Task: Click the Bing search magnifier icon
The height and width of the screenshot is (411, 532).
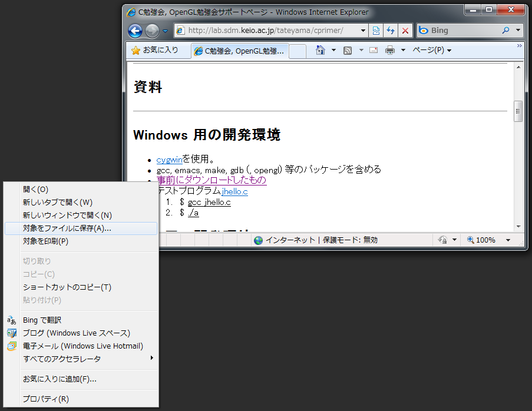Action: tap(505, 31)
